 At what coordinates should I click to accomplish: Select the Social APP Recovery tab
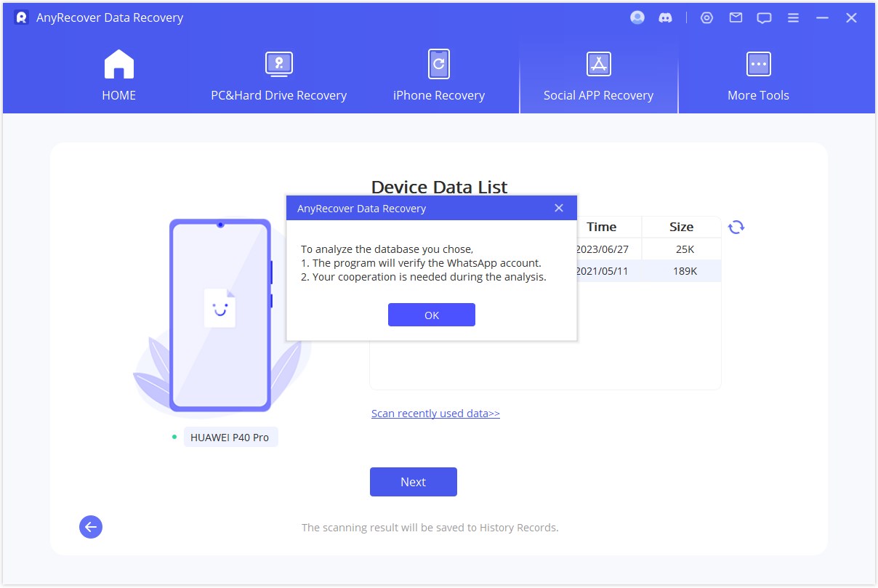click(x=598, y=76)
